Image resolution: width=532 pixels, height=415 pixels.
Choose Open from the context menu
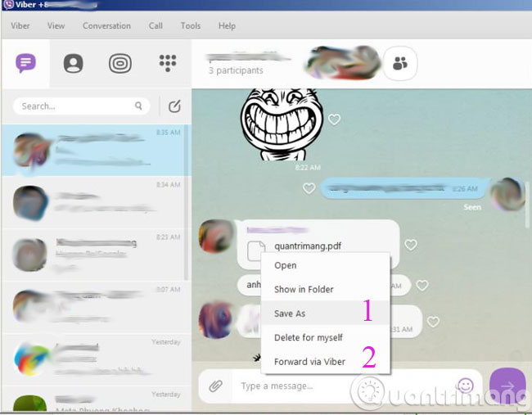point(326,265)
